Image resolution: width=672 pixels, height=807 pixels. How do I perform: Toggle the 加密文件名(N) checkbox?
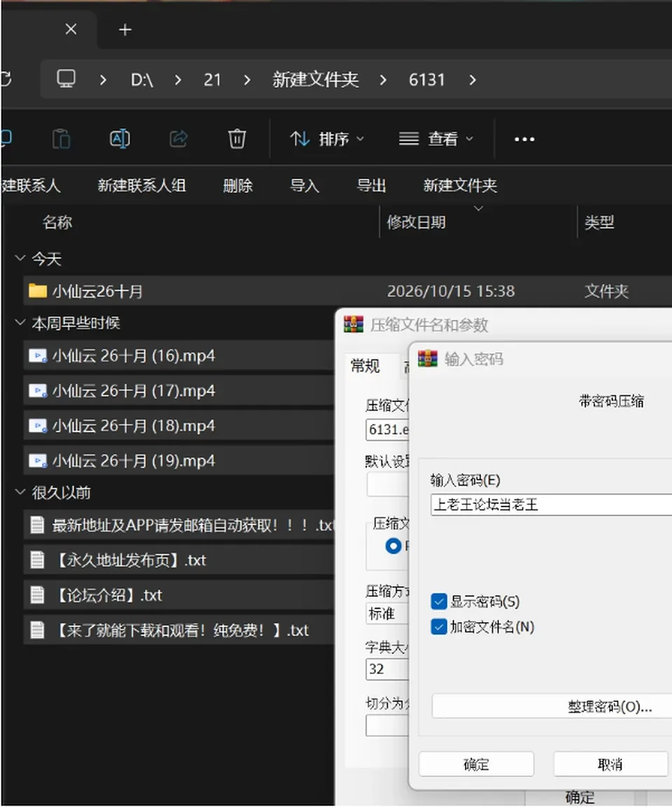tap(439, 627)
